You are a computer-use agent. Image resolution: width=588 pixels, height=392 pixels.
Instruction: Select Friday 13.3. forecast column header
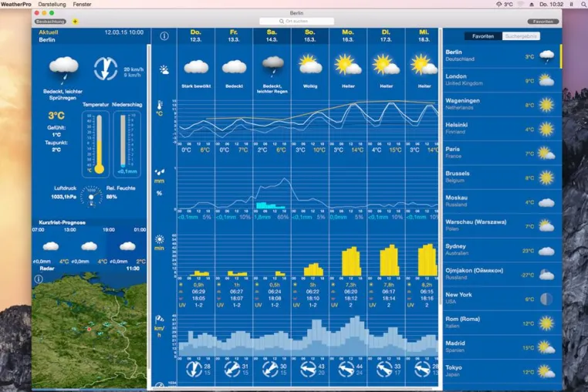(234, 35)
